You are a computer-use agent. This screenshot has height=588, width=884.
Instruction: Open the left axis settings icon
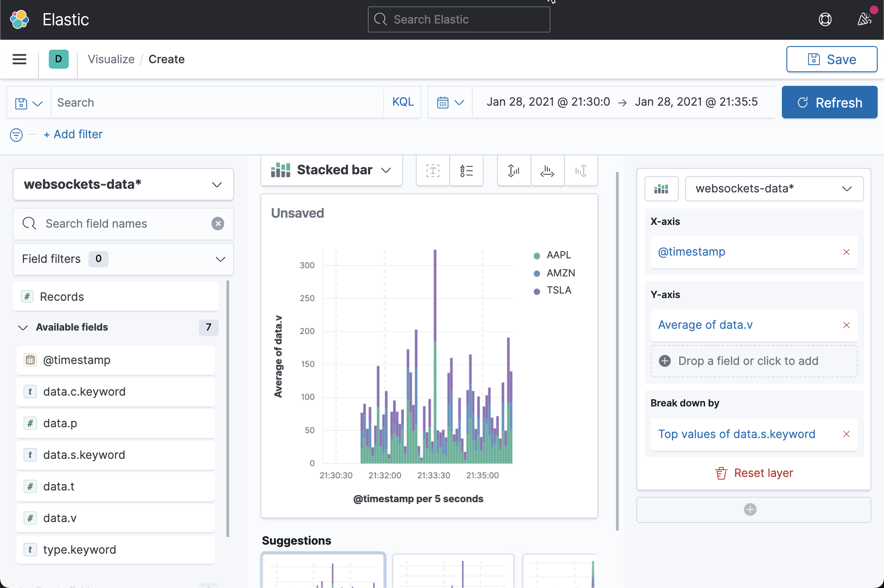[513, 170]
